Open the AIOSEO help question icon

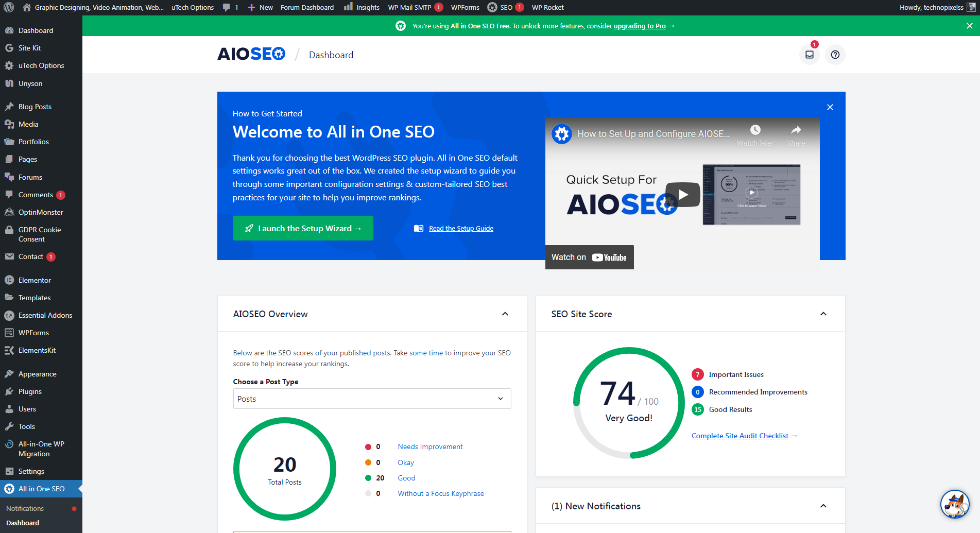tap(835, 55)
